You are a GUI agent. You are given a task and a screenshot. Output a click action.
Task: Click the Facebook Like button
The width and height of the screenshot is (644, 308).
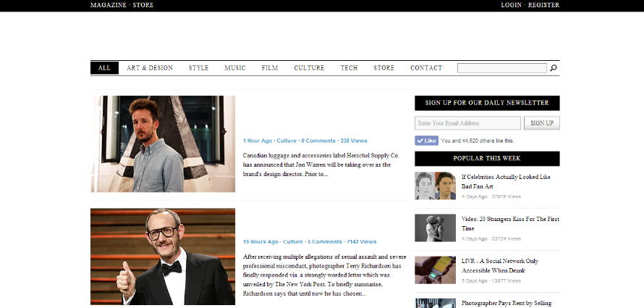[x=426, y=141]
